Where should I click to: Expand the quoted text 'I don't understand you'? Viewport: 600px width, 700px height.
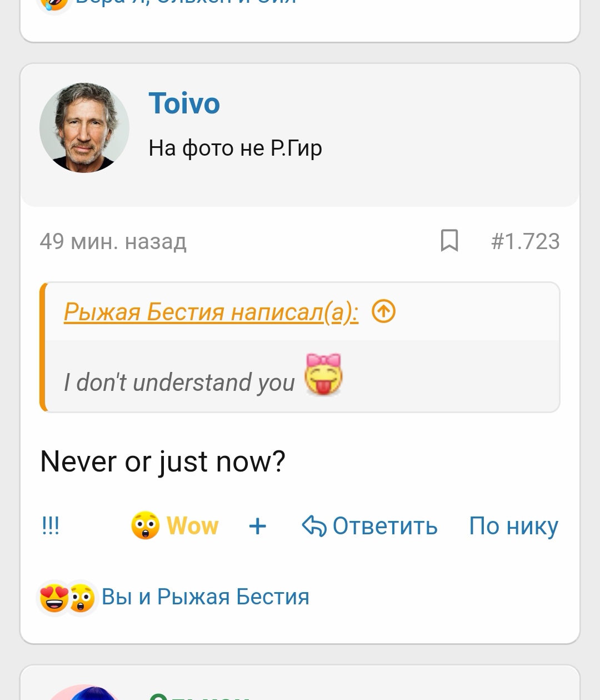point(179,383)
